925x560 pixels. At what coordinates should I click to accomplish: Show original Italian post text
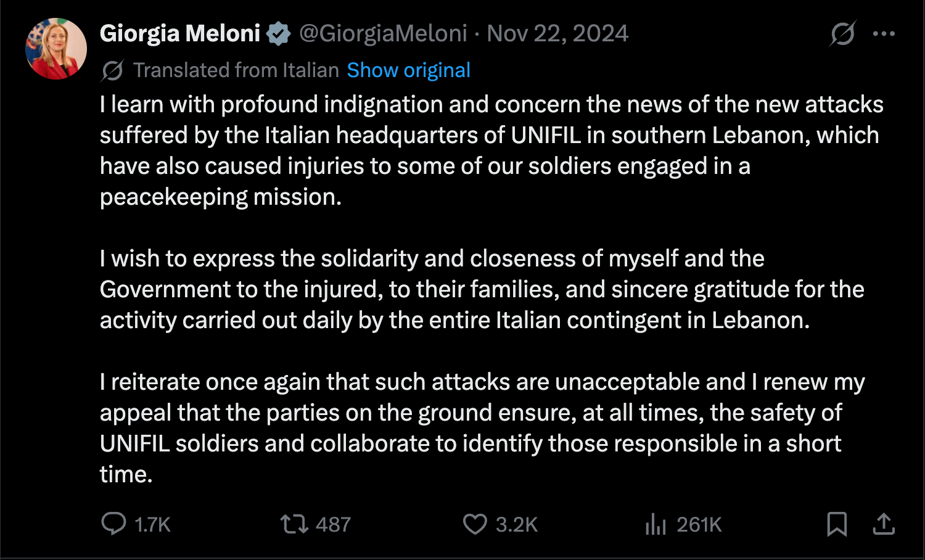pyautogui.click(x=408, y=70)
